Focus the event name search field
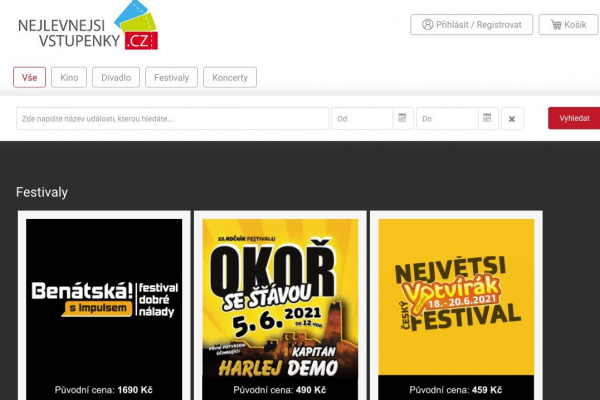 [173, 119]
